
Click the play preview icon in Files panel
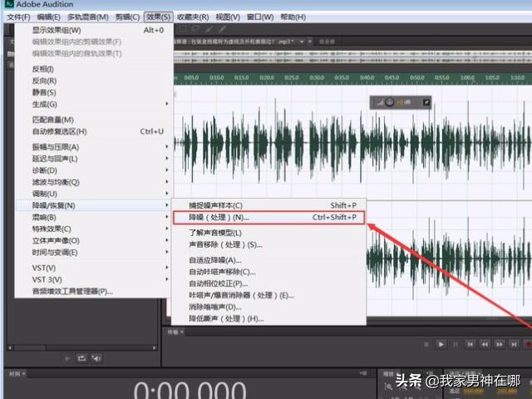tap(66, 358)
